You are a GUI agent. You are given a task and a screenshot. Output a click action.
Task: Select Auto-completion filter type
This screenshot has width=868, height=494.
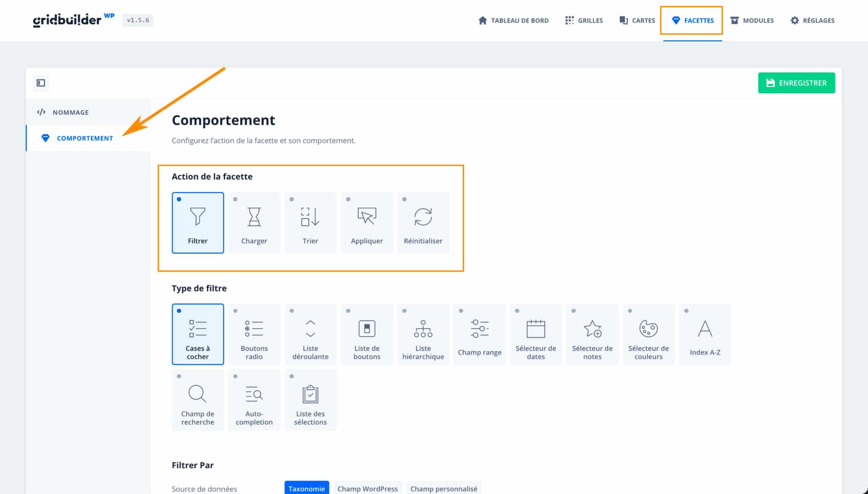(x=254, y=399)
